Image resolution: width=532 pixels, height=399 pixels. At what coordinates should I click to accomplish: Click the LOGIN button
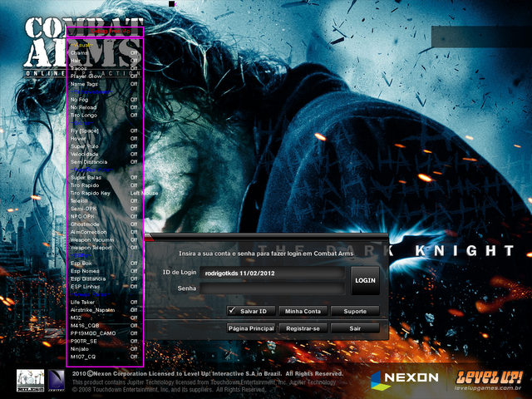(x=365, y=280)
